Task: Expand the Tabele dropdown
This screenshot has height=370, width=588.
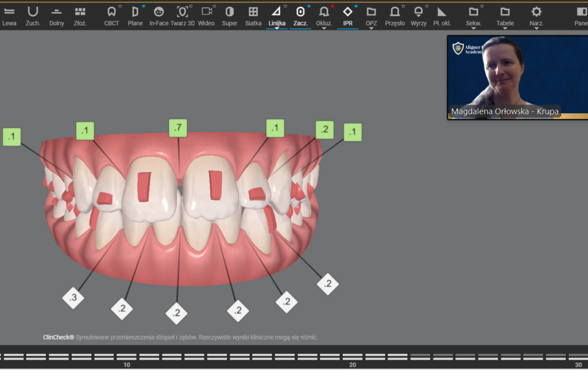Action: point(505,16)
